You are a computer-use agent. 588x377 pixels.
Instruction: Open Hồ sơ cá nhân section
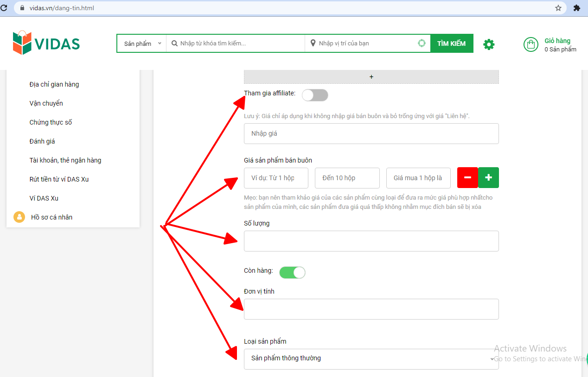click(x=51, y=217)
